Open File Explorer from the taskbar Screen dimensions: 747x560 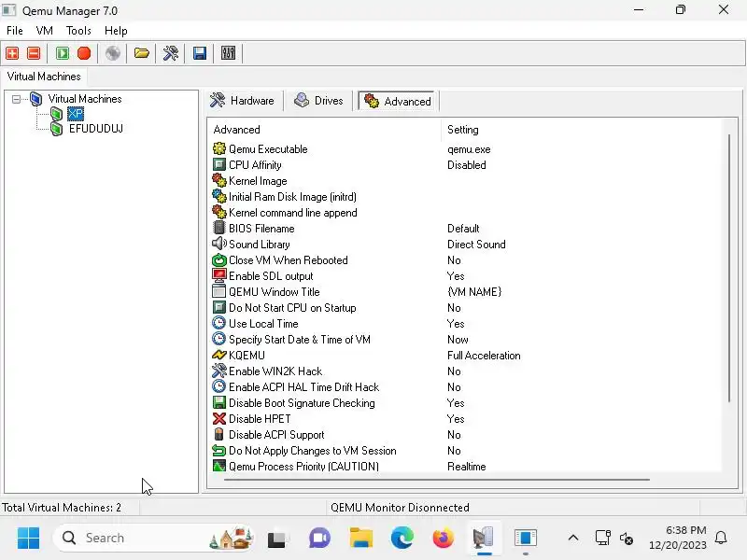point(361,539)
